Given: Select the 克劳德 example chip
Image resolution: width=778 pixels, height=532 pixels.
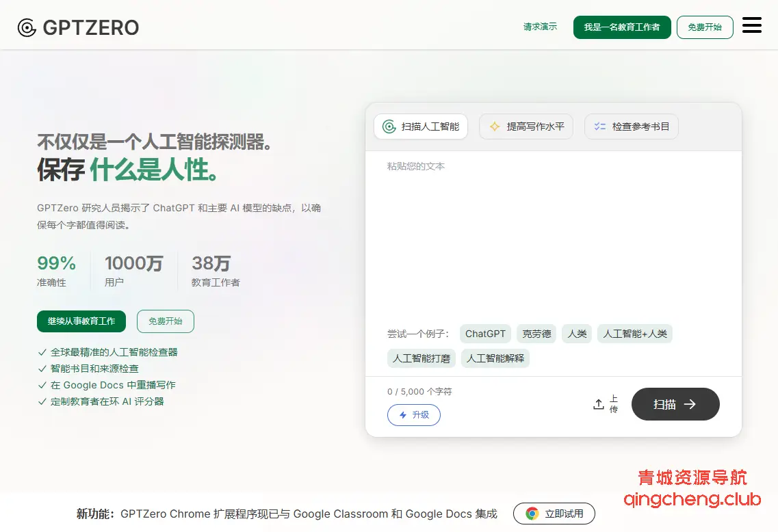Looking at the screenshot, I should (536, 334).
